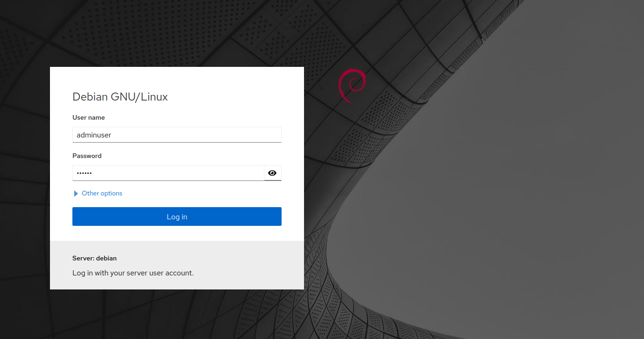Click the User name label
The height and width of the screenshot is (339, 644).
[x=89, y=117]
